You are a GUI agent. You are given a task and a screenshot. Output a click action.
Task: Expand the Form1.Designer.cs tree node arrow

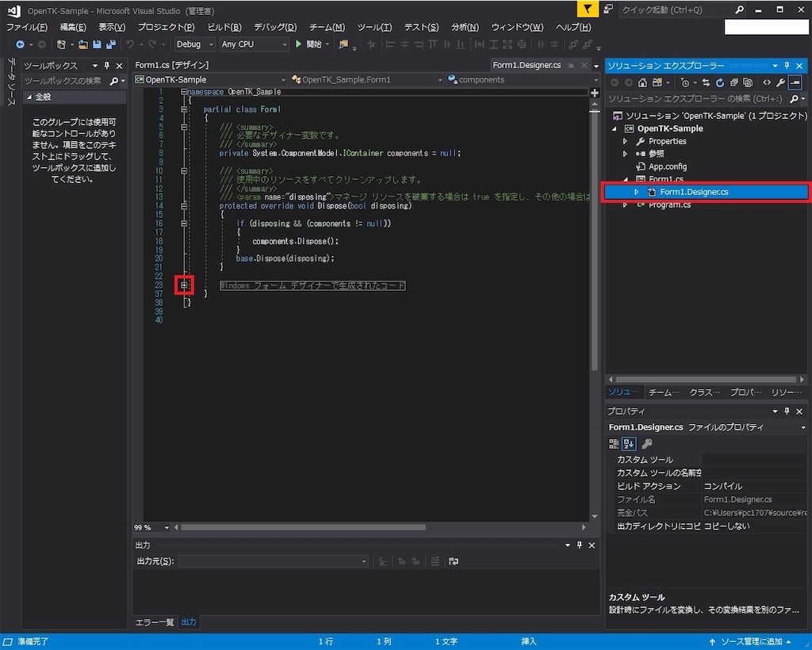tap(637, 192)
